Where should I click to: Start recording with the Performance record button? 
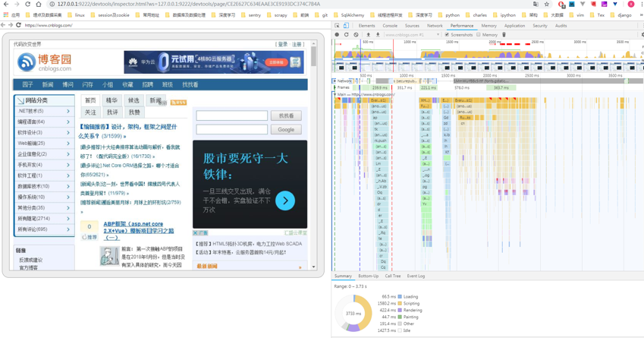337,35
